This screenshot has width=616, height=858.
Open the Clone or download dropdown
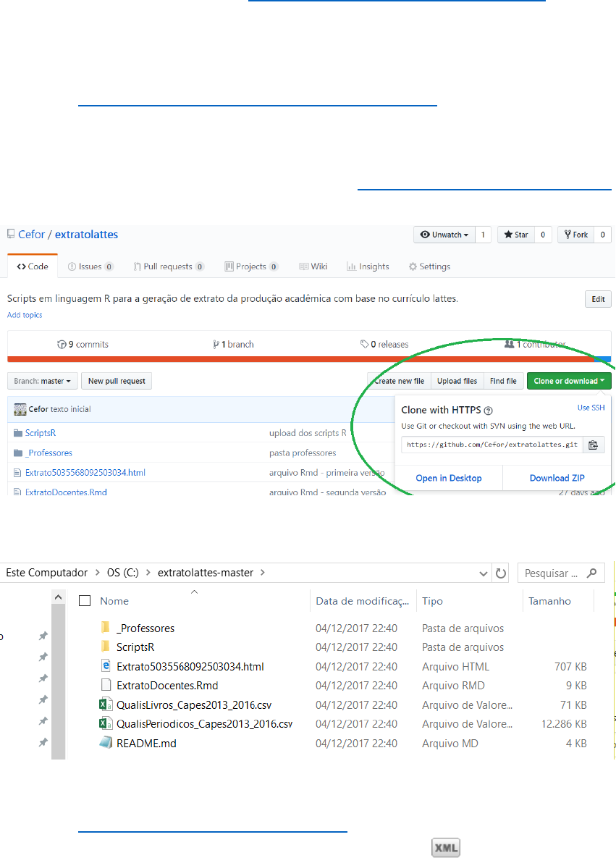(569, 381)
